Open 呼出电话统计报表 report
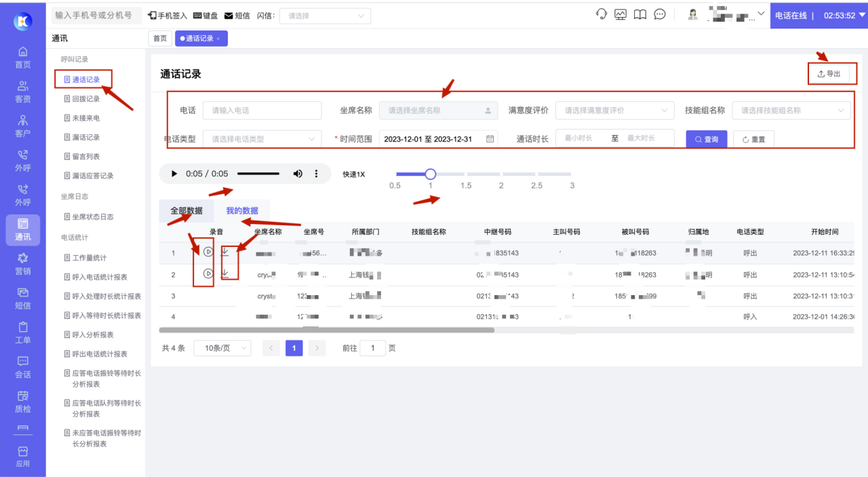 [96, 354]
